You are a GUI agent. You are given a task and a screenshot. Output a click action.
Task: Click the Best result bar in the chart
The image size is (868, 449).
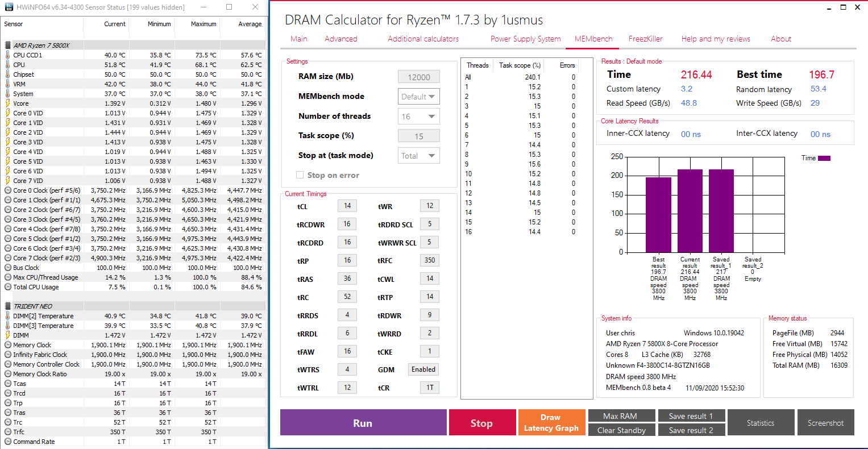click(658, 215)
